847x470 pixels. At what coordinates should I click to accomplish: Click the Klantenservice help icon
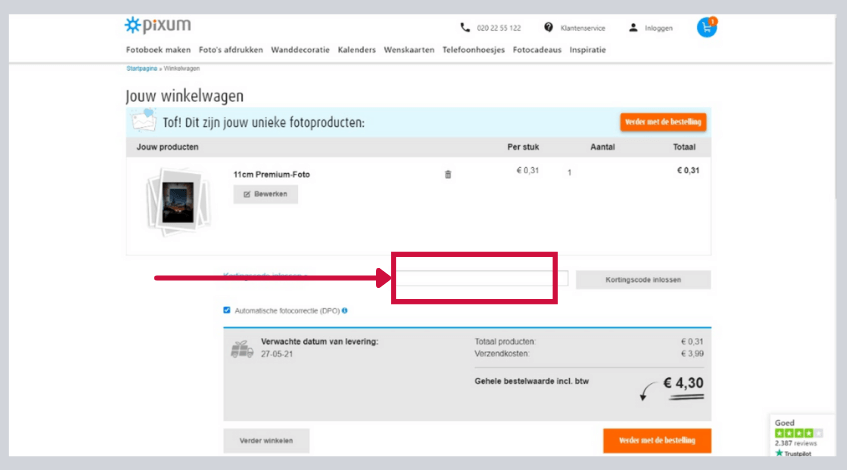click(549, 28)
